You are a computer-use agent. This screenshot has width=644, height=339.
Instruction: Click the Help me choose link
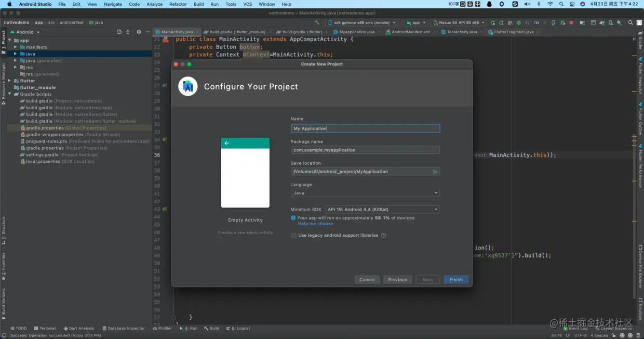click(315, 224)
